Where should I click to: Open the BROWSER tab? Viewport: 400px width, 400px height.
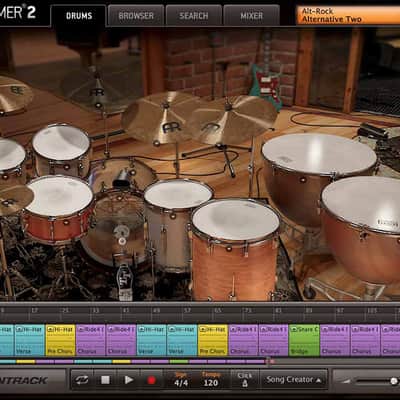coord(136,16)
